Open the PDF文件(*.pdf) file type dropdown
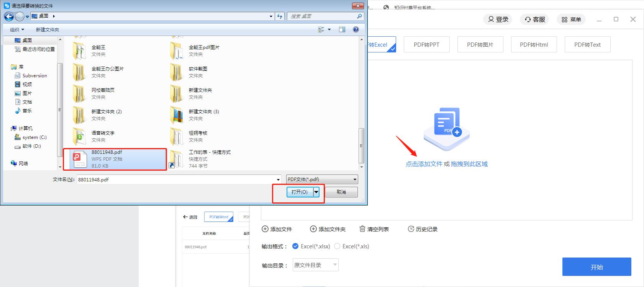Viewport: 644px width, 287px height. click(322, 179)
